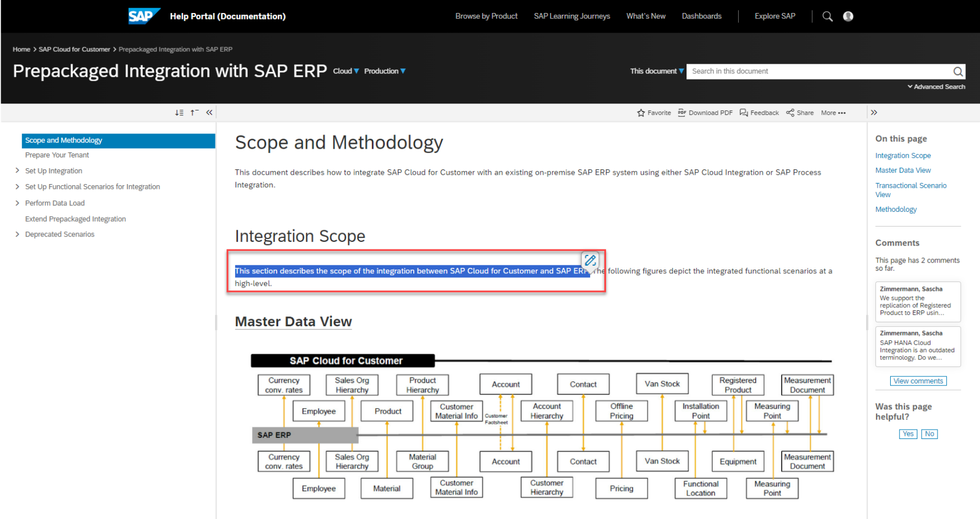Click the SAP logo
The image size is (980, 519).
pos(144,16)
